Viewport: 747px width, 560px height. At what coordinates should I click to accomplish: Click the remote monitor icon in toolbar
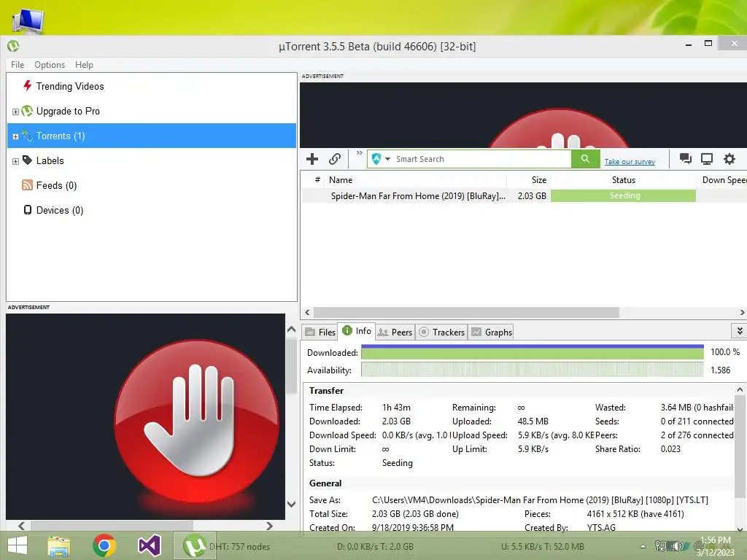coord(707,158)
